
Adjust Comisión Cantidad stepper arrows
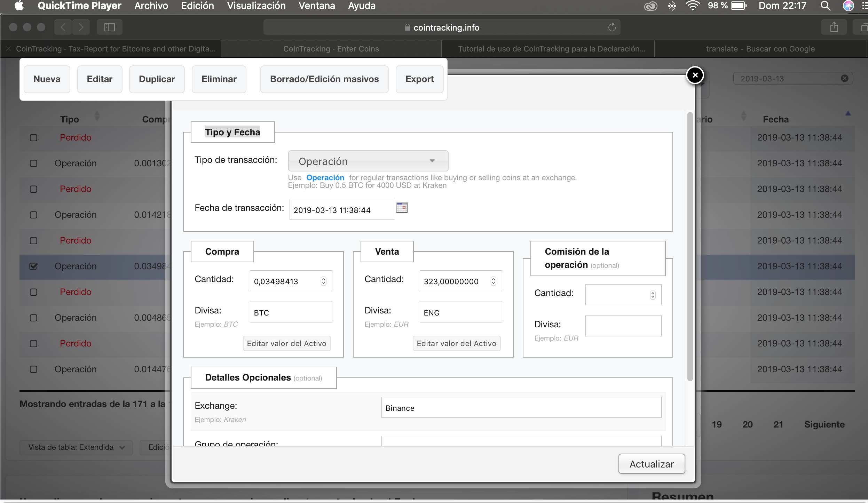[653, 295]
